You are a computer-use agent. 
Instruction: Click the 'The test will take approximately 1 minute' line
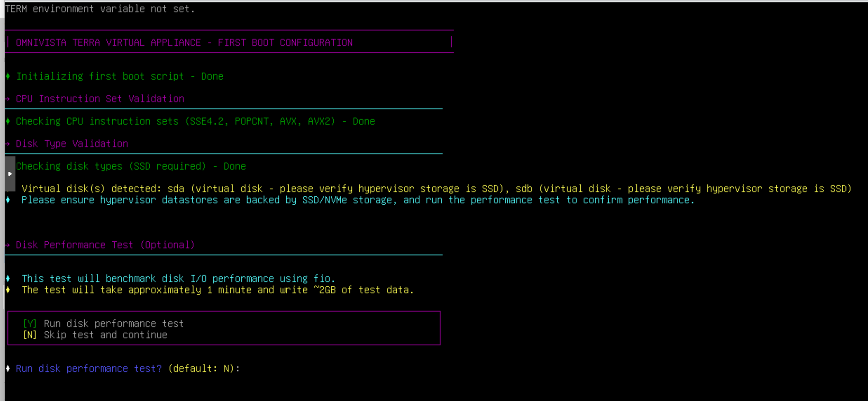(218, 290)
